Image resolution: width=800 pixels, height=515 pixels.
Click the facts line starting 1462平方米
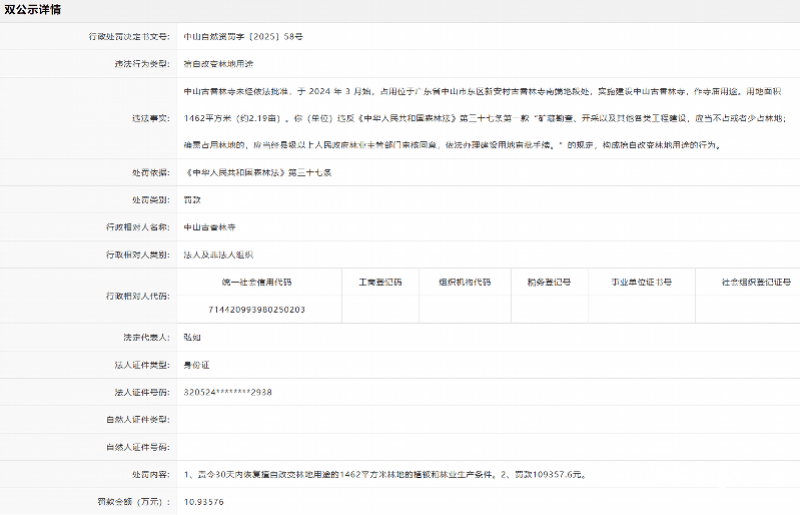pyautogui.click(x=485, y=118)
